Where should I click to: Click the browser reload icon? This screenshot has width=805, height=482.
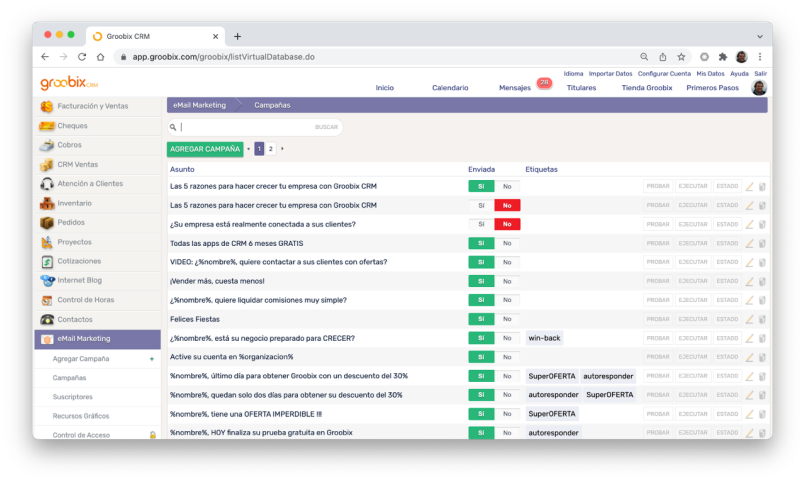click(82, 57)
